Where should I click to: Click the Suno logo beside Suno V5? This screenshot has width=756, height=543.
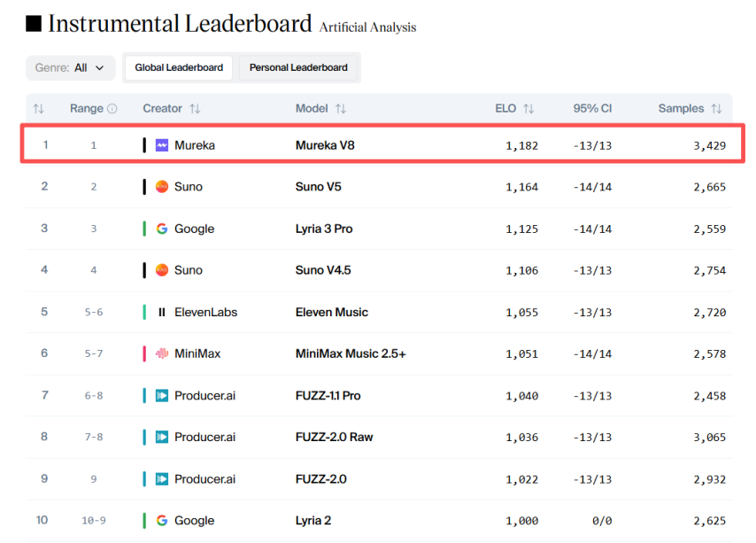coord(162,187)
